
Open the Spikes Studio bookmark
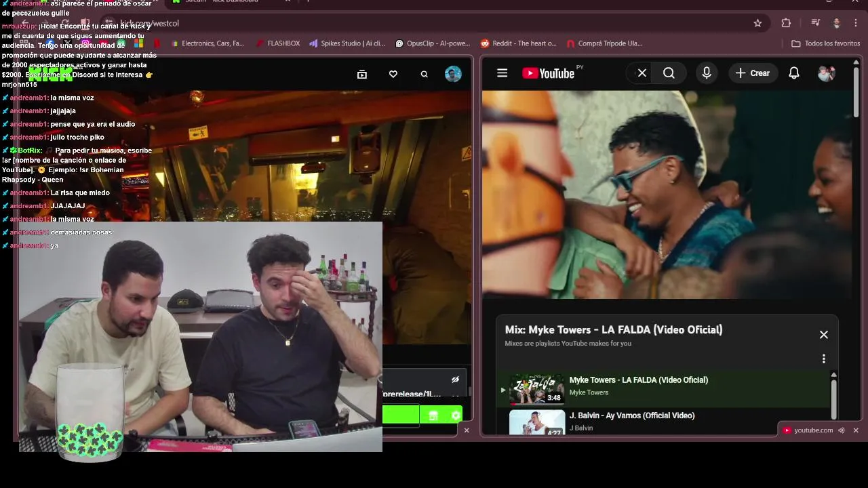click(x=347, y=43)
